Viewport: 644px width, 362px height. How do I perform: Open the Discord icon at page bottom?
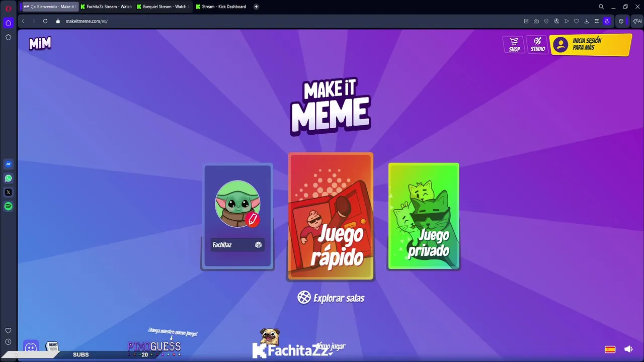31,347
